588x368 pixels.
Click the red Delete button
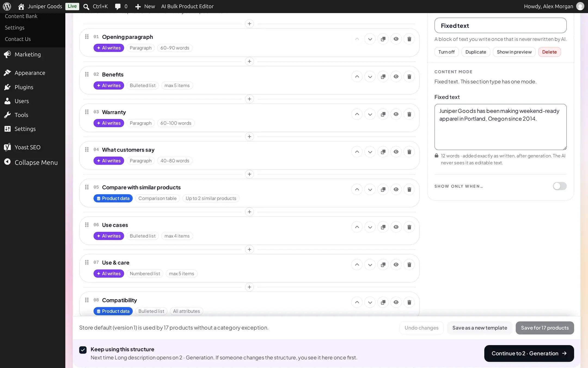click(x=549, y=52)
